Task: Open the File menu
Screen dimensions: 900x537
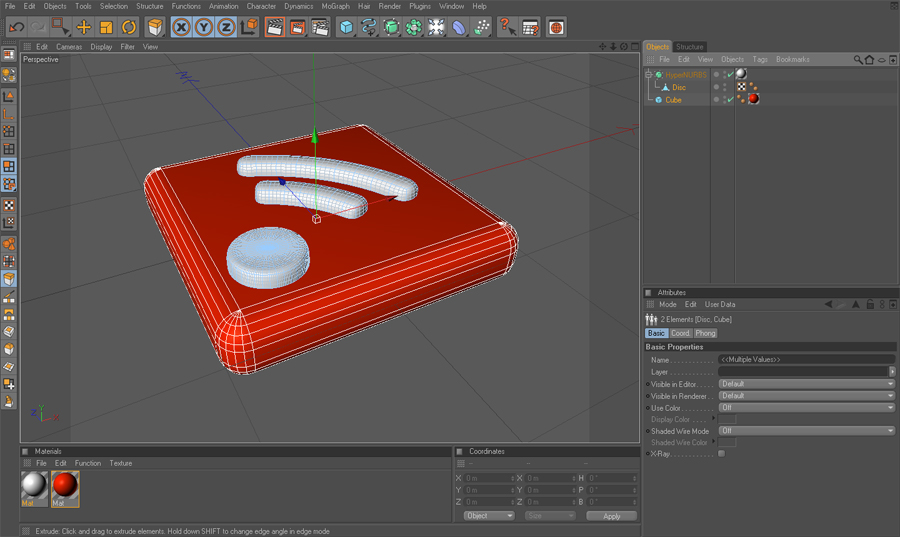Action: click(10, 6)
